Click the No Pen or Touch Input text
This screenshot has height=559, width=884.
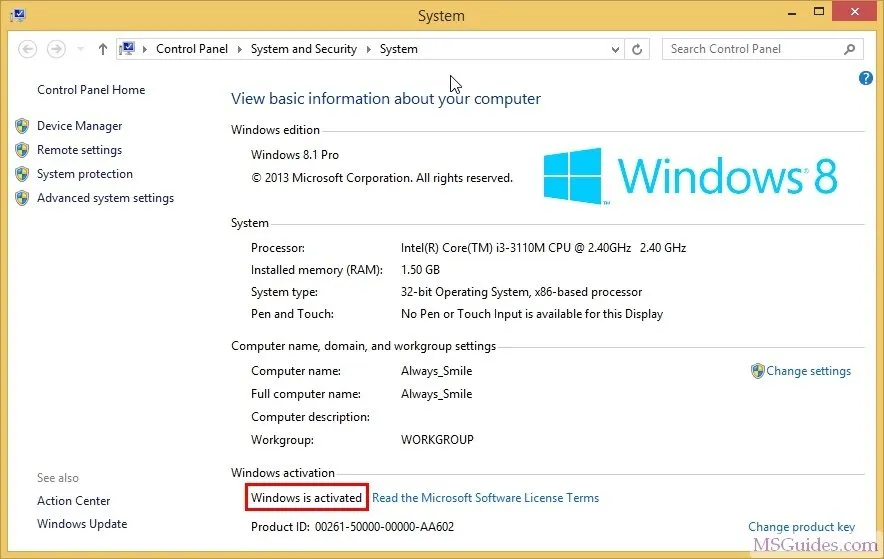pos(532,314)
